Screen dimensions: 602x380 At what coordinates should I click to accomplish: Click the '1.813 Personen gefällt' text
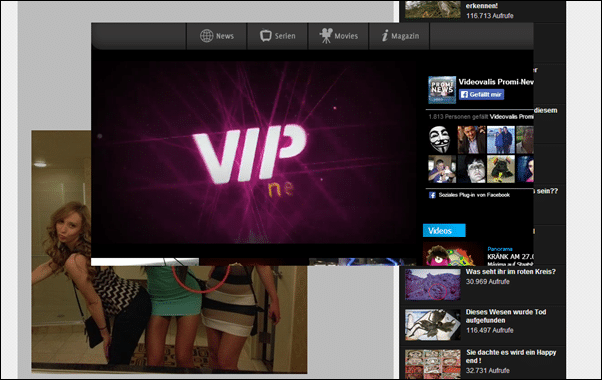tap(458, 117)
